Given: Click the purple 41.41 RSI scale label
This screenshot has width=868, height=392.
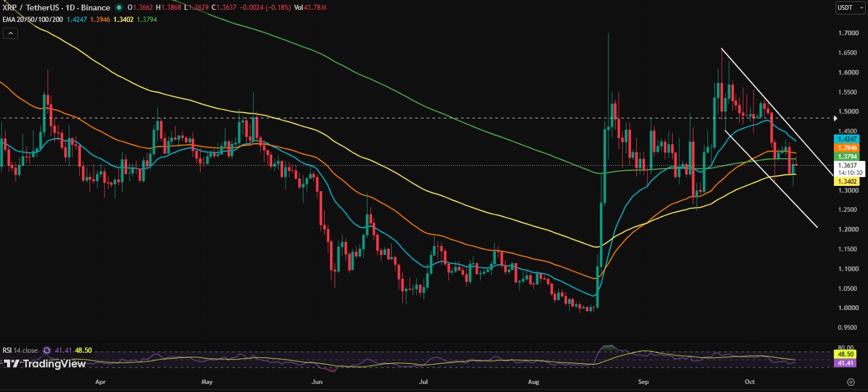Looking at the screenshot, I should (844, 363).
